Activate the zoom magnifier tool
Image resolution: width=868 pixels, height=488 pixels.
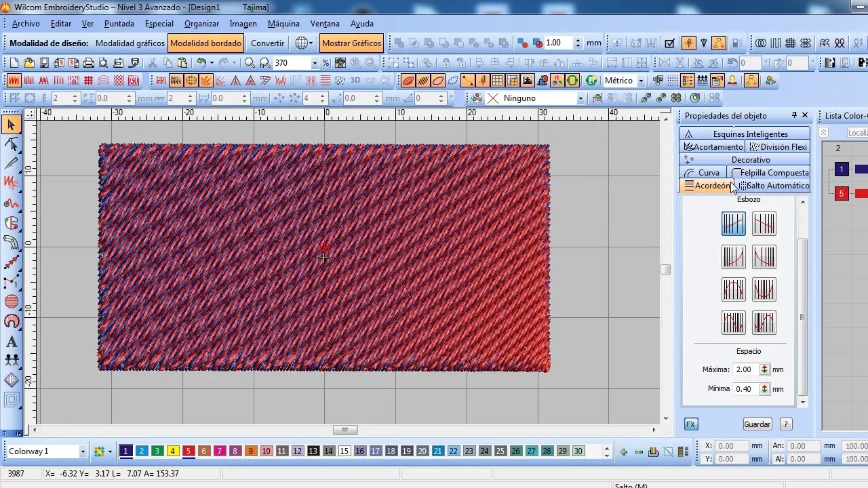pyautogui.click(x=249, y=63)
